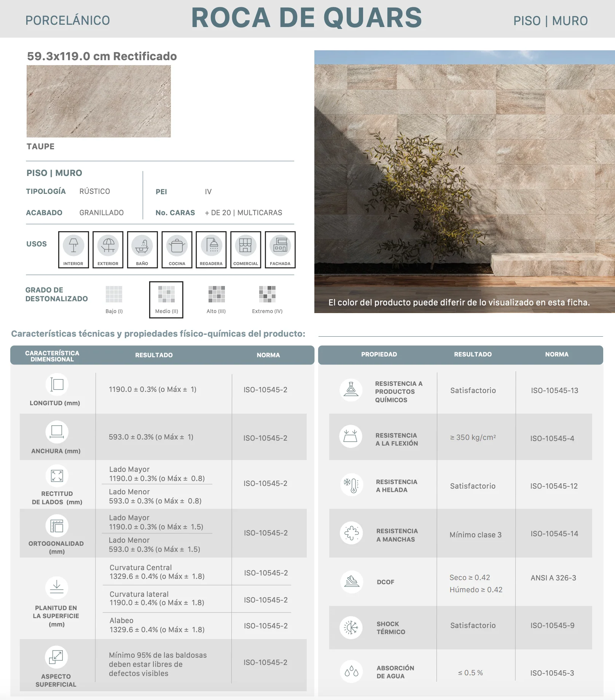
Task: Click the Característica Dimensional column header
Action: [52, 356]
